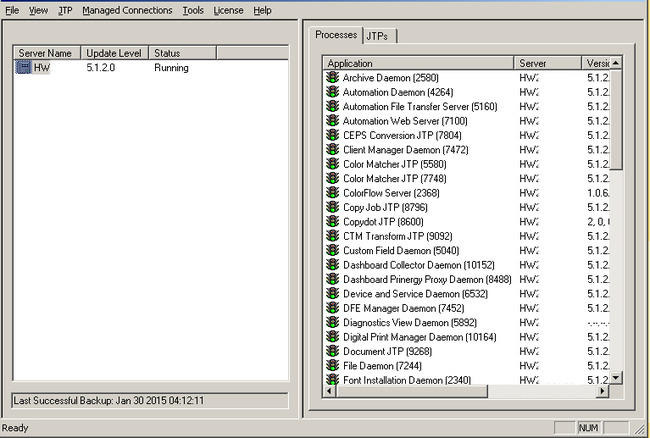Open the File menu
The height and width of the screenshot is (438, 650).
click(12, 10)
